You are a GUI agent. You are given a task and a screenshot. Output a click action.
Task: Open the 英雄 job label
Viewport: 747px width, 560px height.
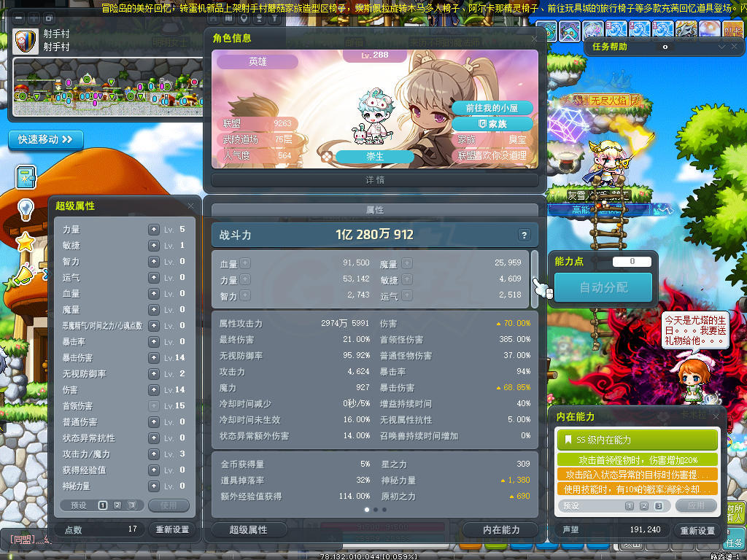tap(258, 61)
